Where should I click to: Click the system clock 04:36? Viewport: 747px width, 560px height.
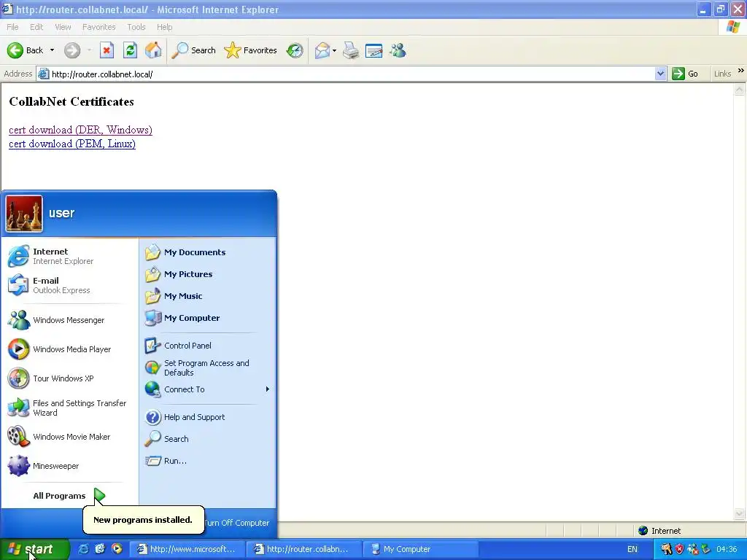click(727, 549)
